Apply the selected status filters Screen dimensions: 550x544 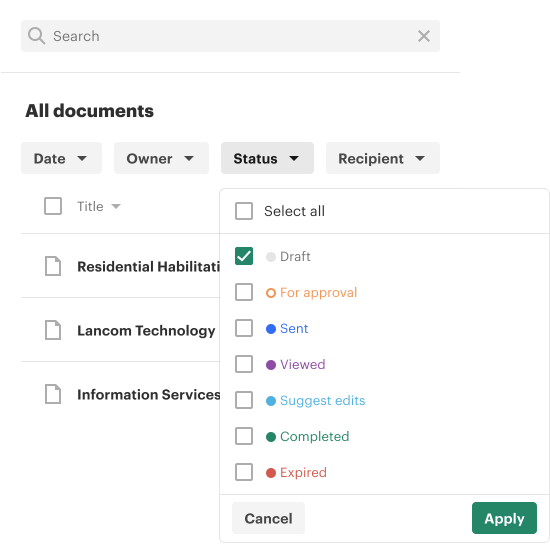tap(504, 518)
